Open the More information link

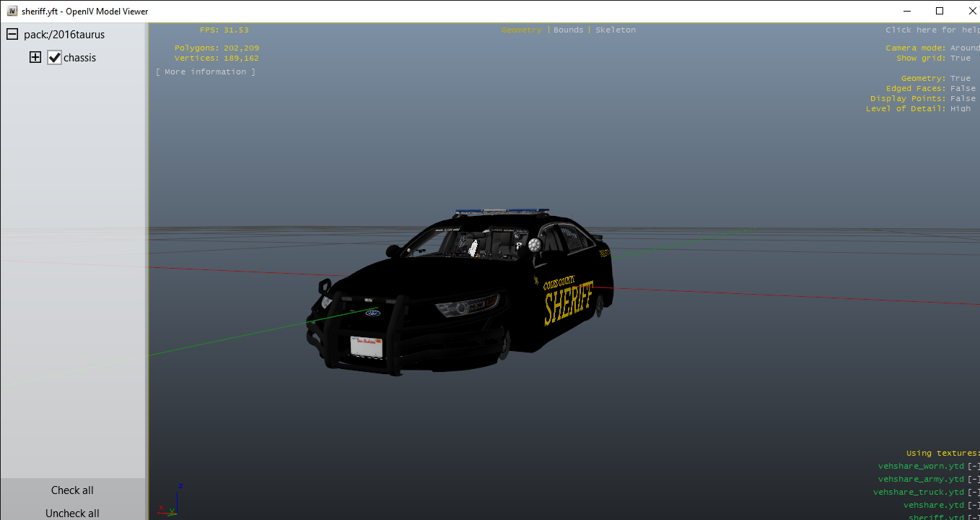(206, 72)
